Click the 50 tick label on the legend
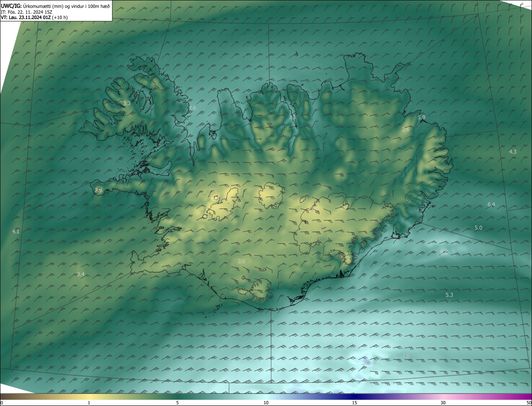The image size is (532, 406). click(x=529, y=403)
